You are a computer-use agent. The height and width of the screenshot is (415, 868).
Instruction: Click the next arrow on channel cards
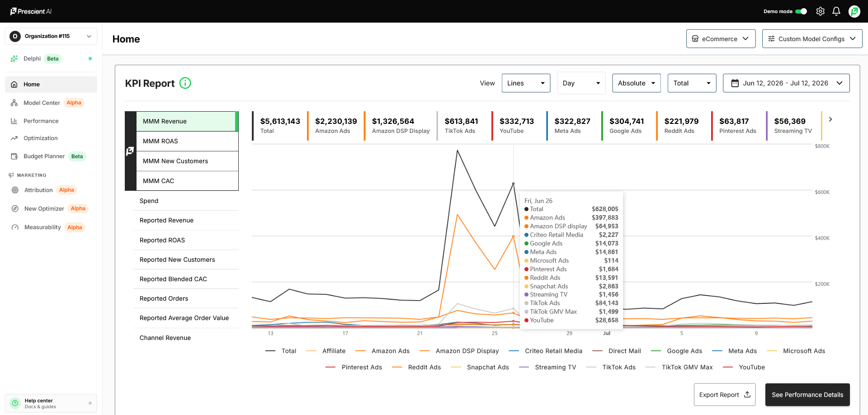[830, 119]
